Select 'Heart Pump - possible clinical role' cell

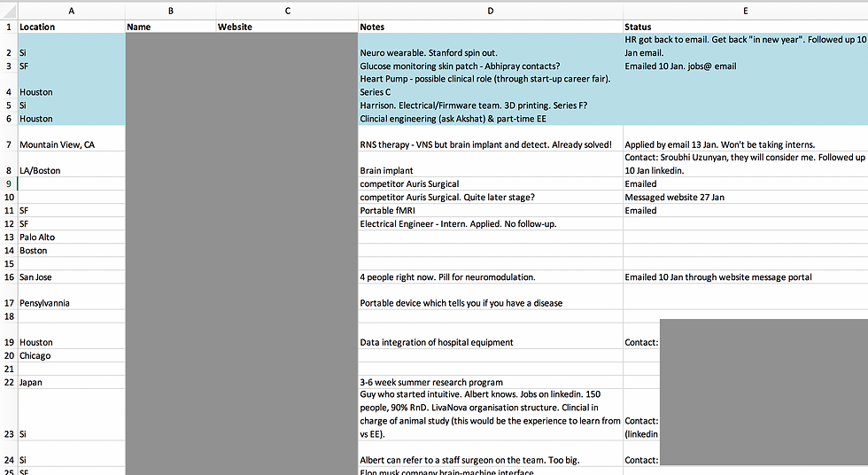pyautogui.click(x=491, y=85)
